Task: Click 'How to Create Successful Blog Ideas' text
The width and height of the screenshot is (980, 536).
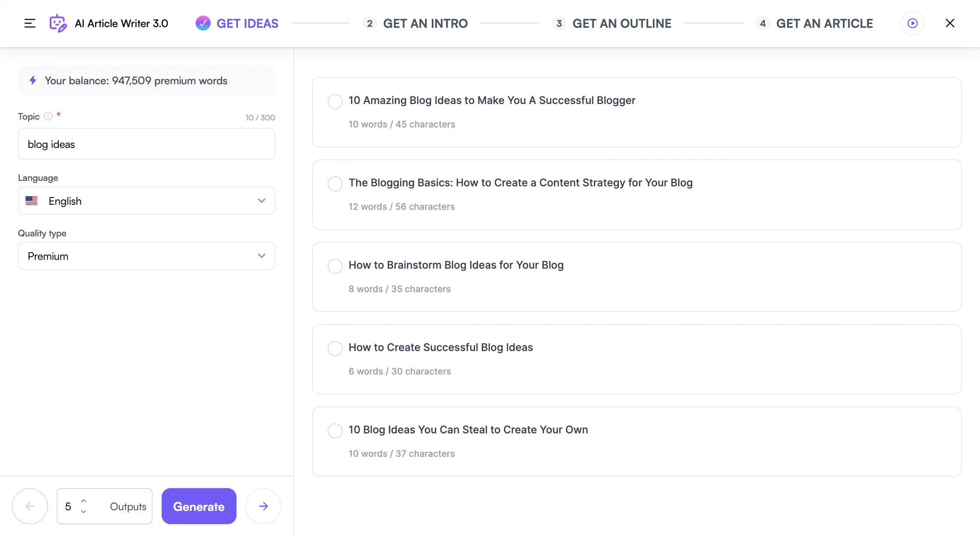Action: point(441,347)
